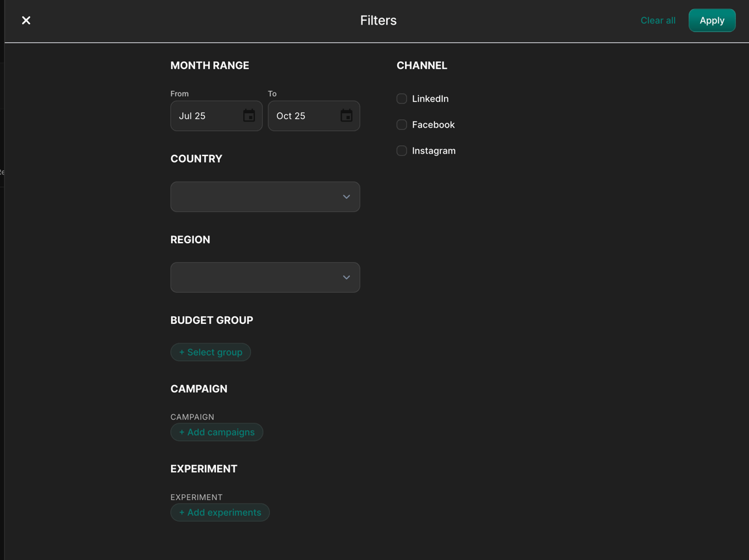This screenshot has height=560, width=749.
Task: Click the To month field showing Oct 25
Action: click(299, 115)
